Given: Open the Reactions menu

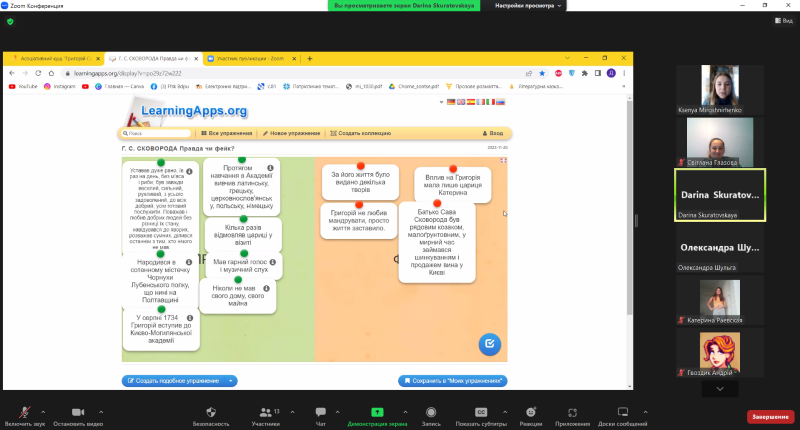Looking at the screenshot, I should tap(531, 415).
